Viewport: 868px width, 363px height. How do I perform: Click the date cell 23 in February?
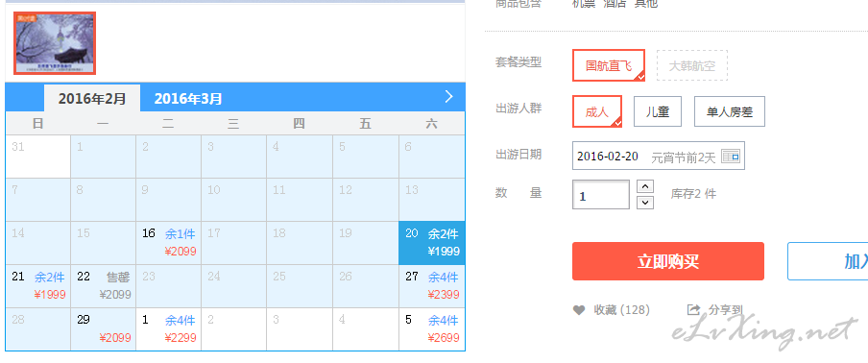point(169,285)
